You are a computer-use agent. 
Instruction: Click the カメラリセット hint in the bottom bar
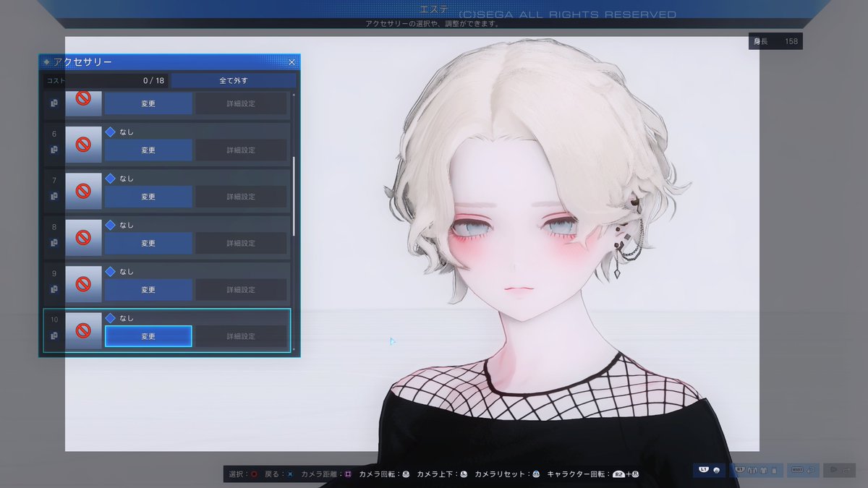508,474
